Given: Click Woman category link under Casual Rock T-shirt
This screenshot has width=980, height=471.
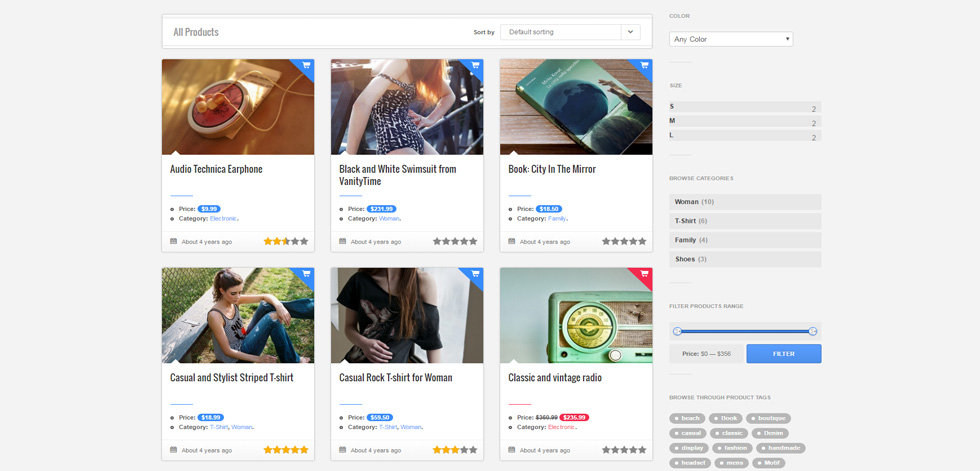Looking at the screenshot, I should pos(411,427).
